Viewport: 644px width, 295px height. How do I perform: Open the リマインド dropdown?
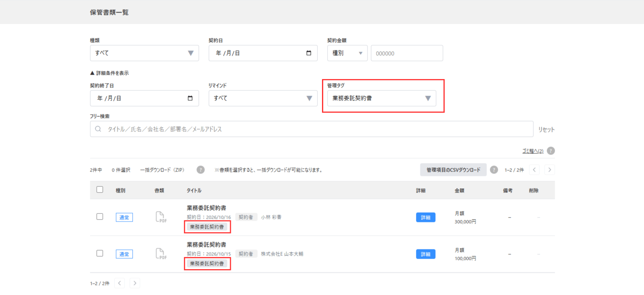coord(263,98)
